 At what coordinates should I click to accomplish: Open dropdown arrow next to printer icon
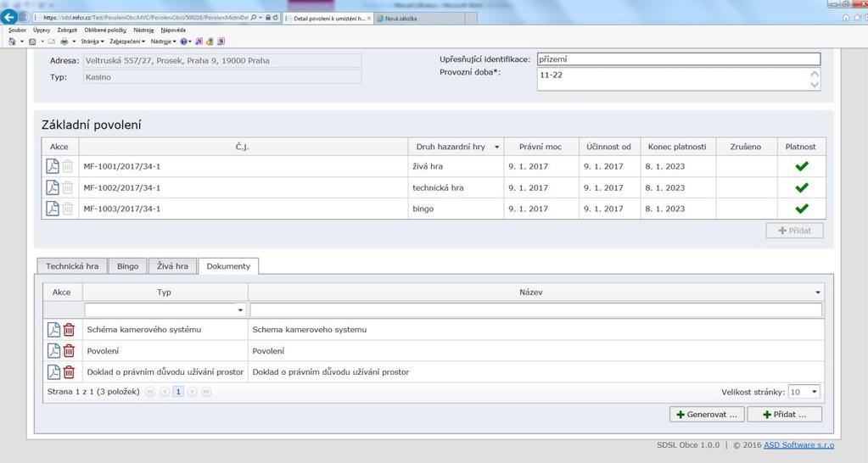click(x=74, y=42)
